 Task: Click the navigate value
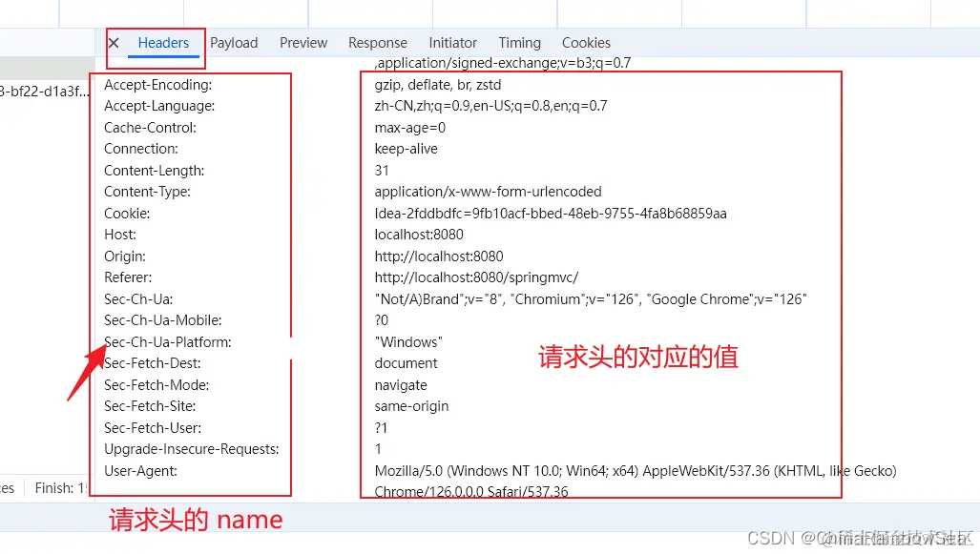[401, 385]
